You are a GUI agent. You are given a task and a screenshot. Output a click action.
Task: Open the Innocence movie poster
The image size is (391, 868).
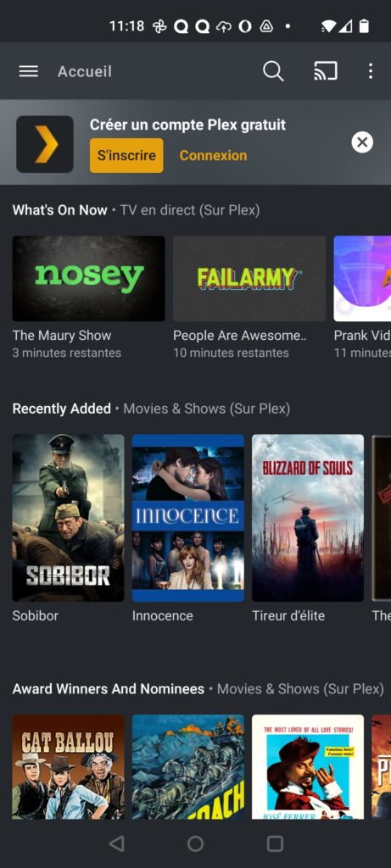click(188, 518)
